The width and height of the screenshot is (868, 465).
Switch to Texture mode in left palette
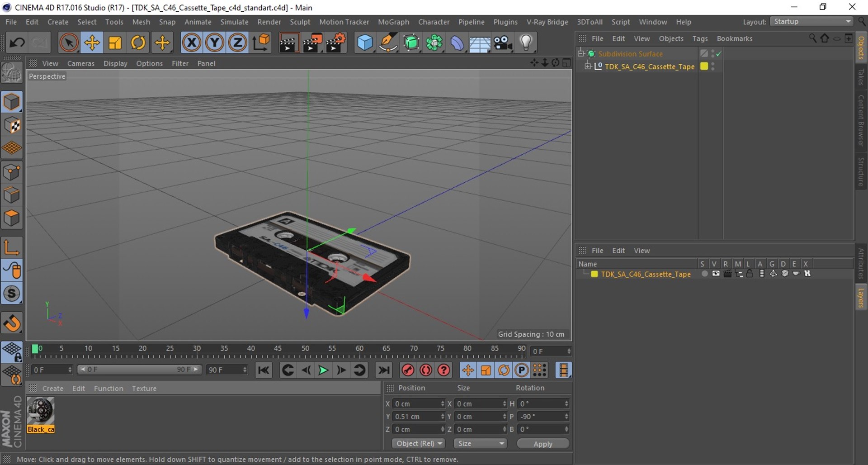(x=12, y=125)
